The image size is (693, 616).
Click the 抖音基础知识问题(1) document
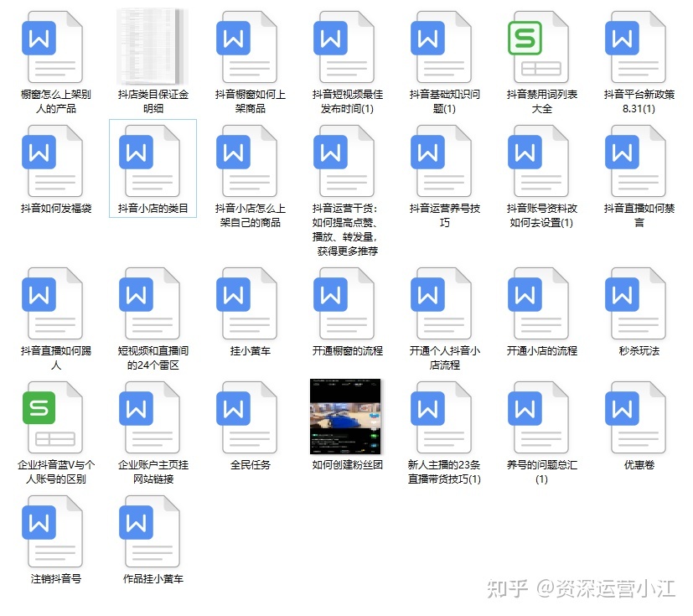click(x=444, y=46)
